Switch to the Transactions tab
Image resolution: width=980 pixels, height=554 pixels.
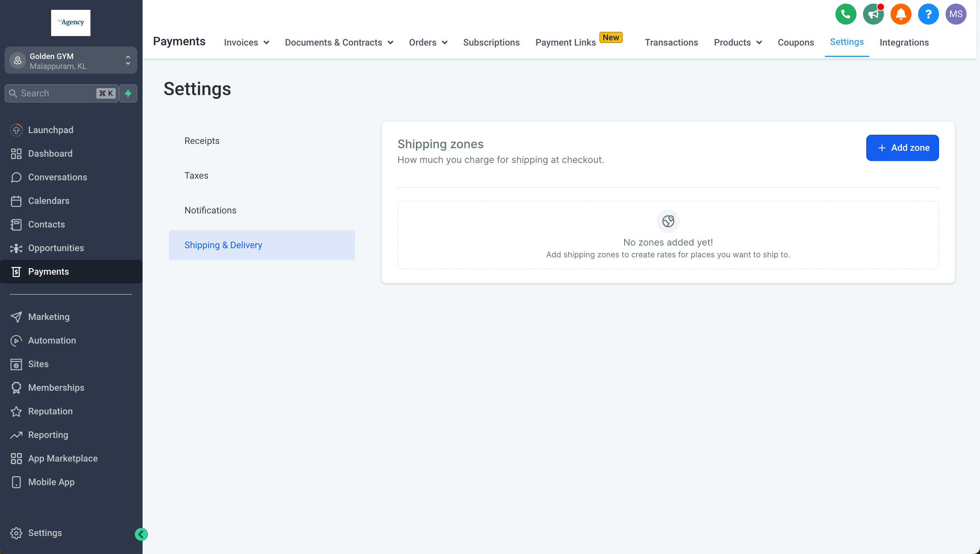(671, 43)
